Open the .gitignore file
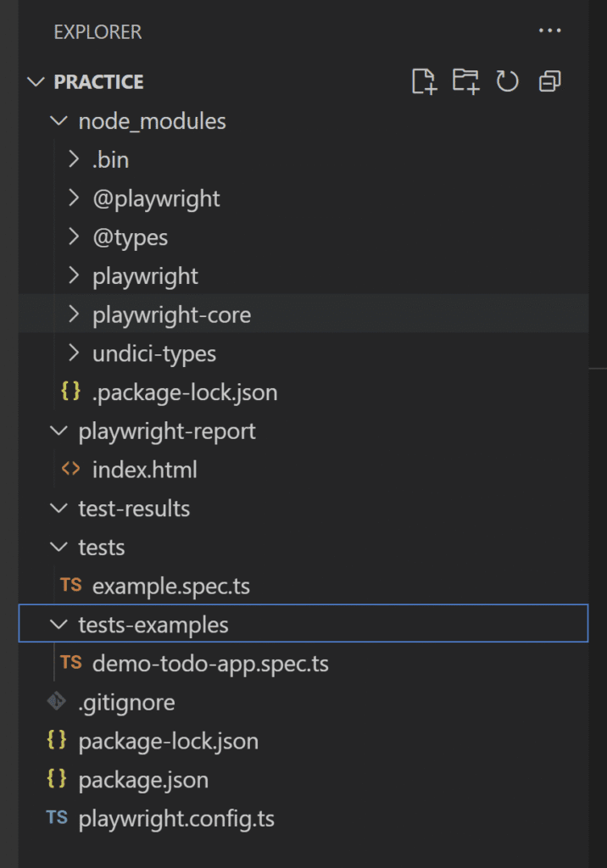This screenshot has width=607, height=868. click(x=303, y=702)
